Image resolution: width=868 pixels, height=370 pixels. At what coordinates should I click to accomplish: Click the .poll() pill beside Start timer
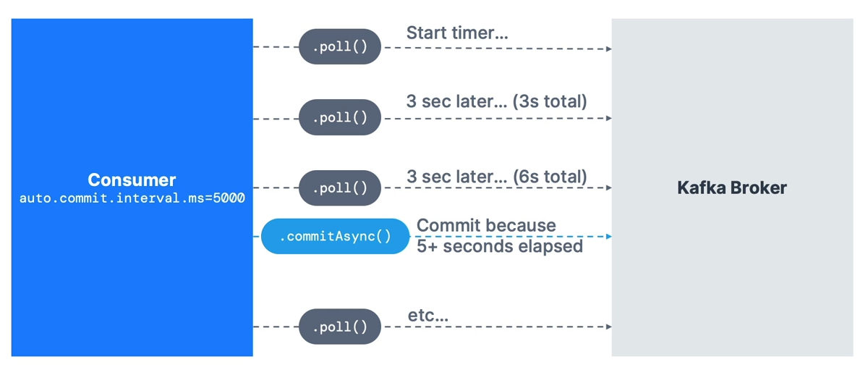coord(339,48)
